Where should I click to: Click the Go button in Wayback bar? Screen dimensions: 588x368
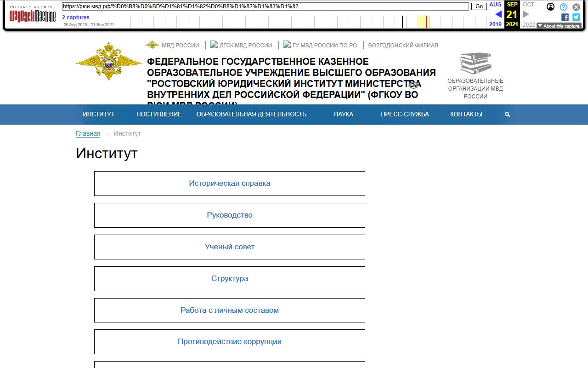[x=479, y=6]
